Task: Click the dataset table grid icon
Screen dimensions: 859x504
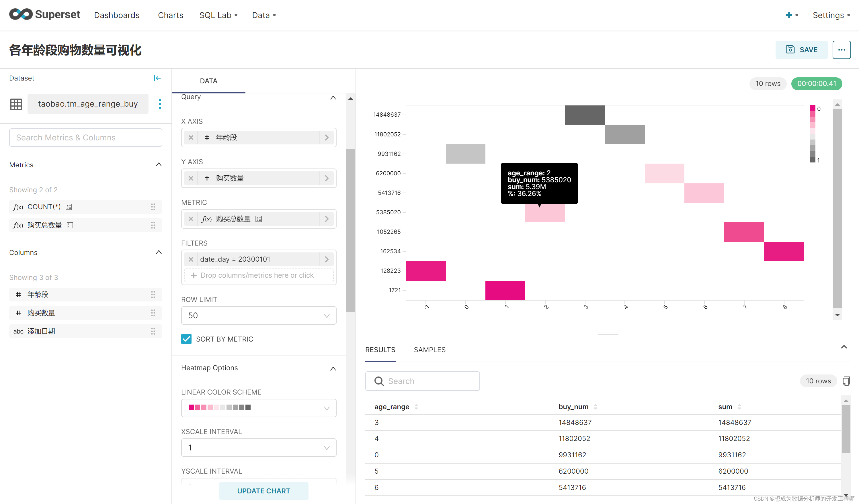Action: pos(16,104)
